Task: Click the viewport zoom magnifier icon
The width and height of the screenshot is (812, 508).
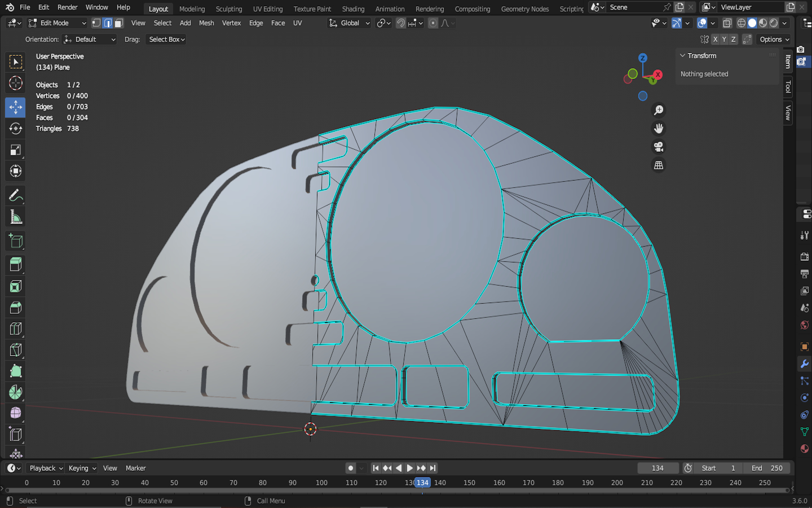Action: 658,111
